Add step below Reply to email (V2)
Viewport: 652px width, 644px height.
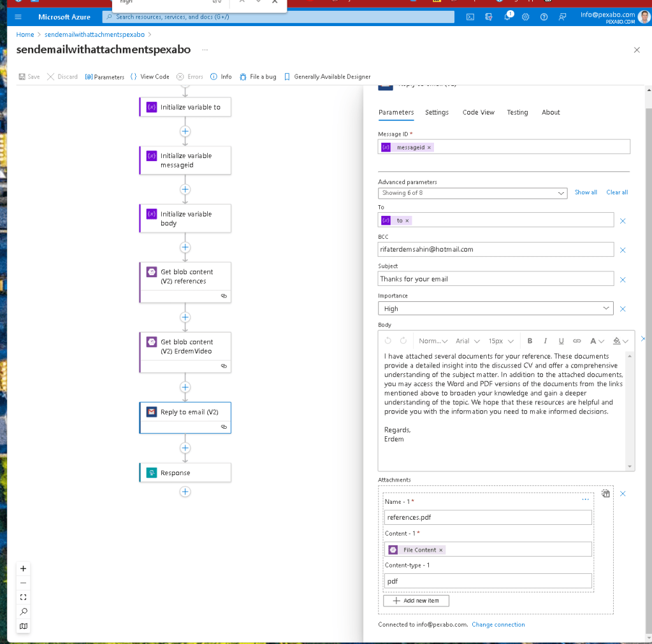pos(185,448)
